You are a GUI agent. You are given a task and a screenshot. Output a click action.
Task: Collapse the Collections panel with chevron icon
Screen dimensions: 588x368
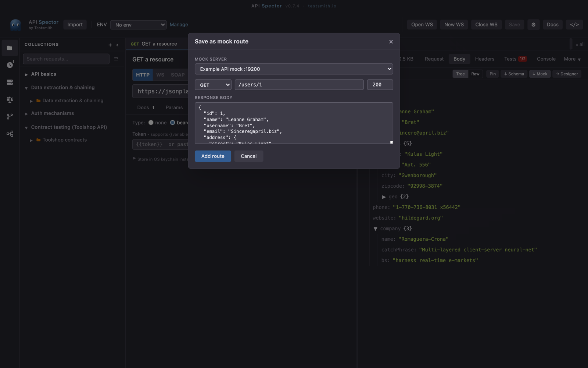pyautogui.click(x=117, y=45)
